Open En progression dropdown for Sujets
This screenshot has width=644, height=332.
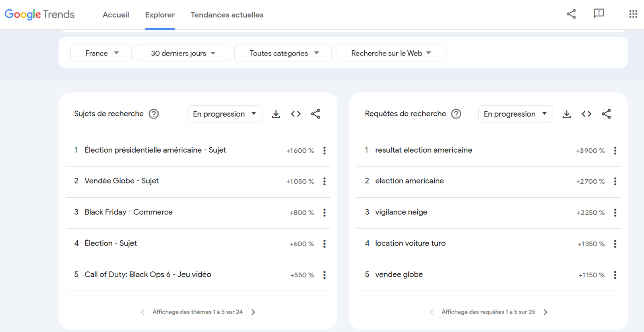225,114
